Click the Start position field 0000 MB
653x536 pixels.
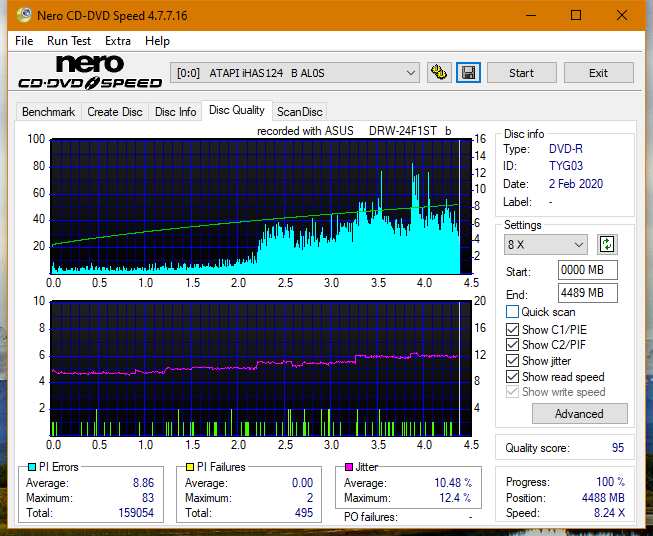[x=588, y=270]
